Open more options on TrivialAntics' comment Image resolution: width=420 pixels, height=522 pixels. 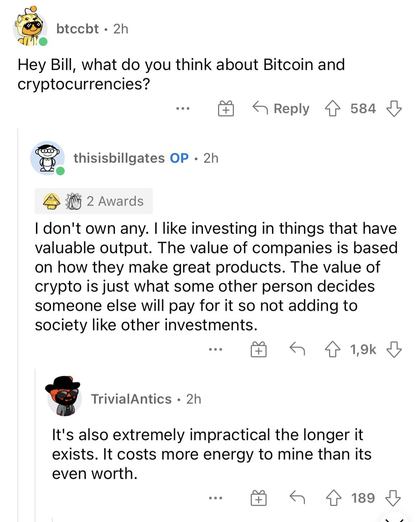[216, 498]
